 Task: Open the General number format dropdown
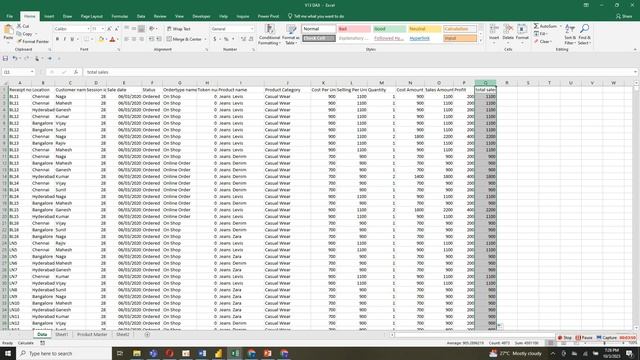coord(252,29)
